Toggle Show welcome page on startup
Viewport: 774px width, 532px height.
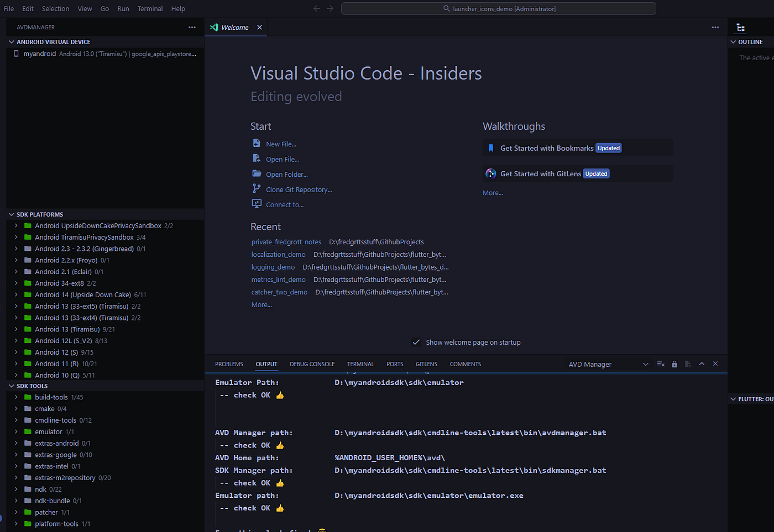point(416,343)
